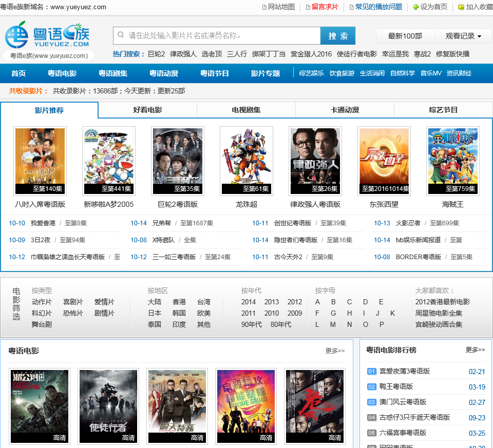493x448 pixels.
Task: Filter by letter P
Action: (x=382, y=325)
